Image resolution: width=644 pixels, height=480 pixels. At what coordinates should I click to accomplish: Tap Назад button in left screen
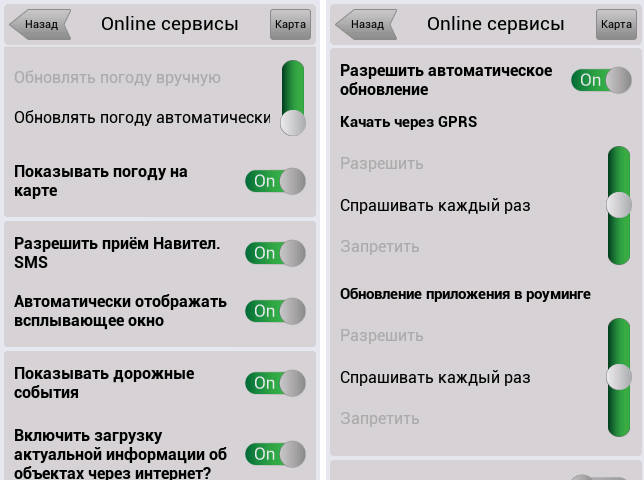(x=40, y=24)
